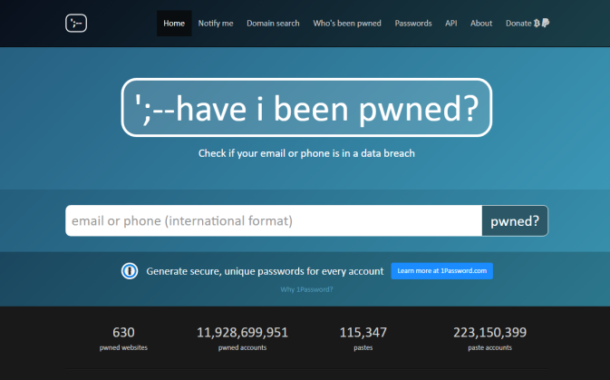The height and width of the screenshot is (380, 610).
Task: Open the Why 1Password? link
Action: [307, 289]
